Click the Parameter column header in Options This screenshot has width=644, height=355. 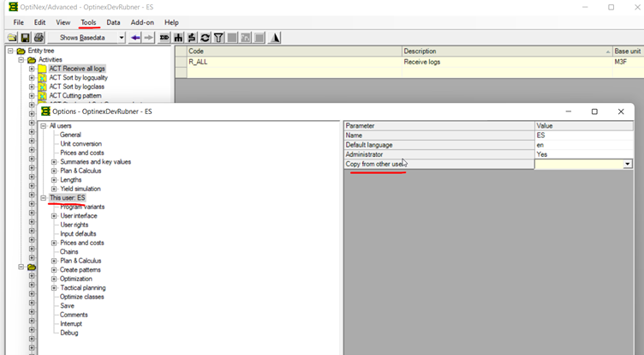click(x=439, y=126)
